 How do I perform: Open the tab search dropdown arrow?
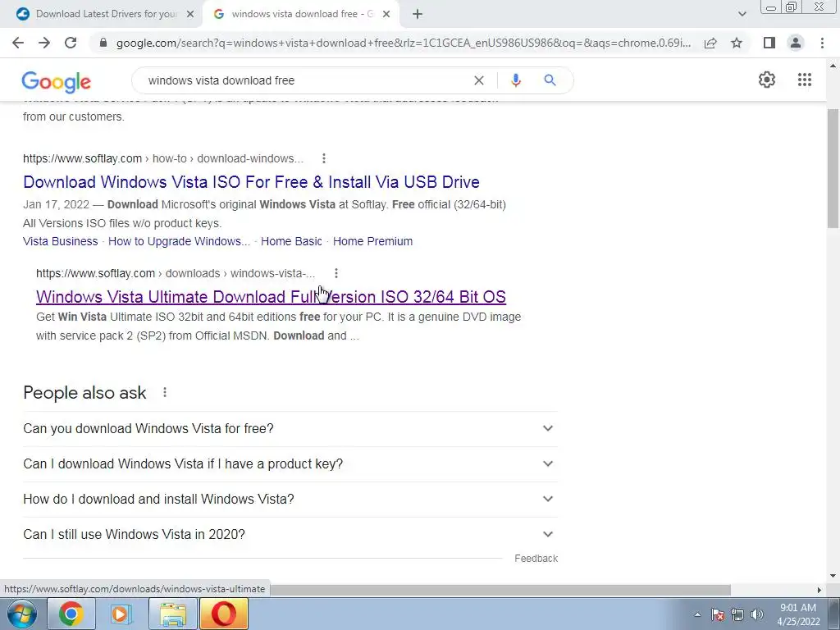coord(742,15)
